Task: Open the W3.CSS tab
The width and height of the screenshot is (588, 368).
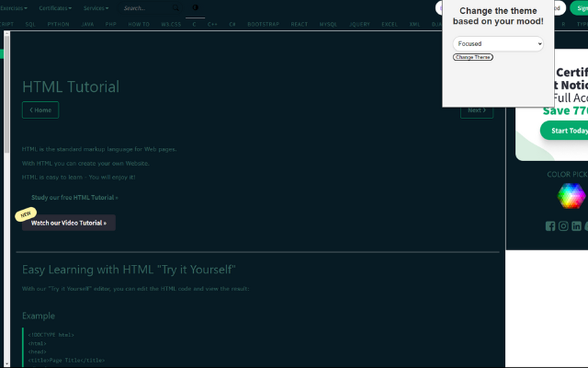Action: point(171,25)
